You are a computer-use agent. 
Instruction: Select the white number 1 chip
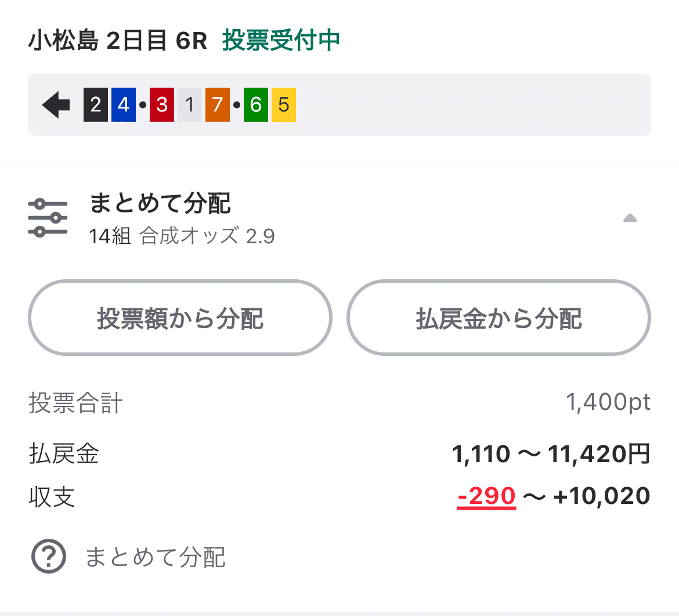pyautogui.click(x=190, y=105)
